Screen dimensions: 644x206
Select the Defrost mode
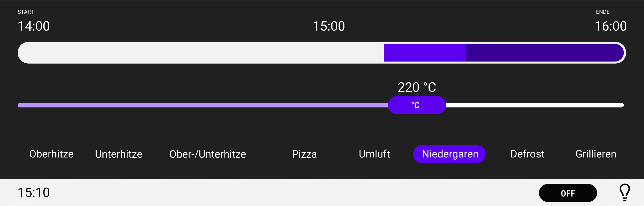[x=527, y=154]
